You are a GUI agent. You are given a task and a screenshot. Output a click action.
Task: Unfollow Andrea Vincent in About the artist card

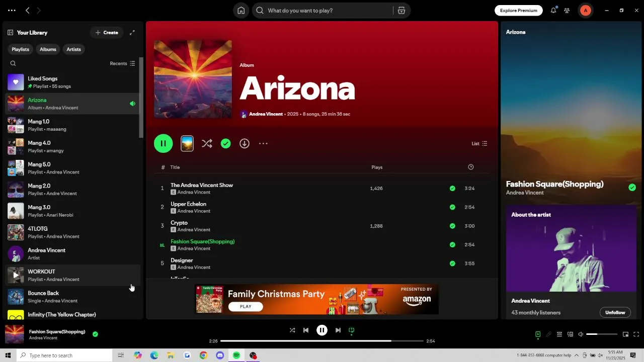pos(615,313)
